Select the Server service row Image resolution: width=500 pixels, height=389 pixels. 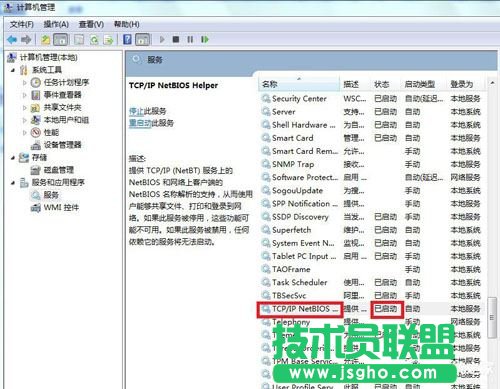372,112
